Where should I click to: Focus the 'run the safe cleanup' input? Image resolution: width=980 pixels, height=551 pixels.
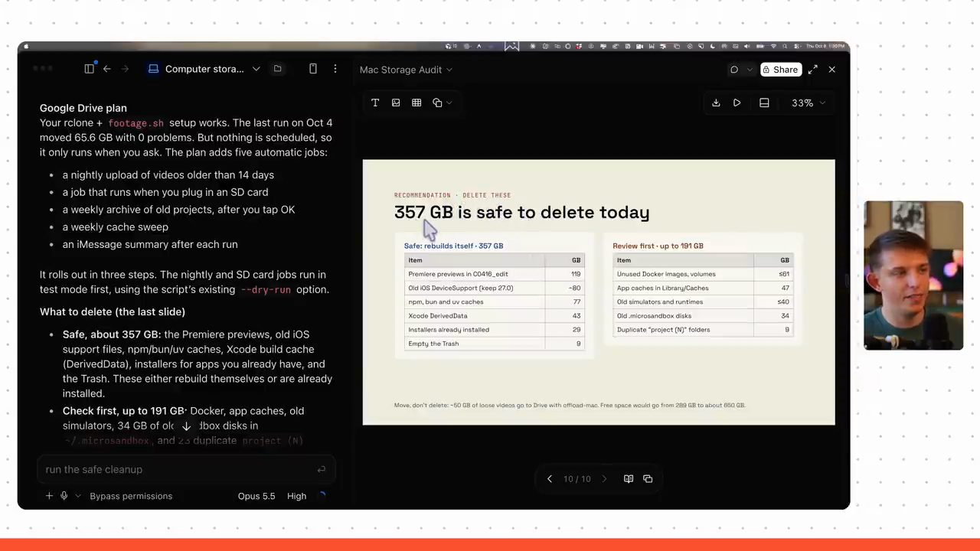coord(186,470)
